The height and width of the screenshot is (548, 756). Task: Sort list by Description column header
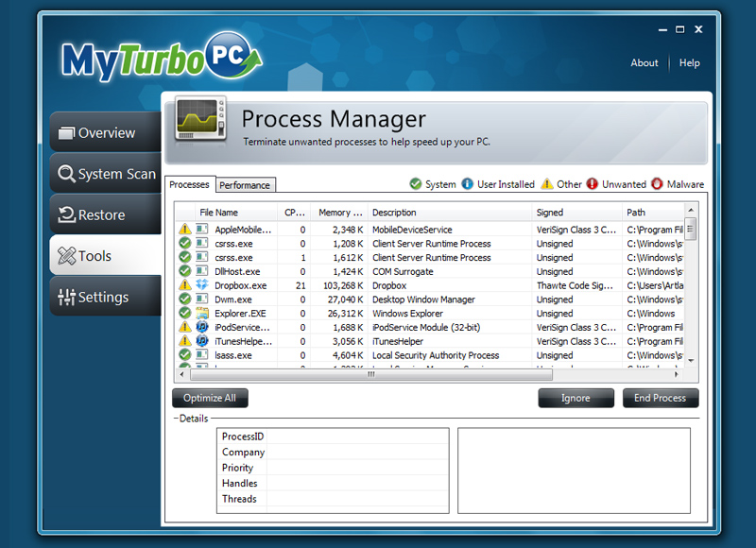tap(448, 213)
